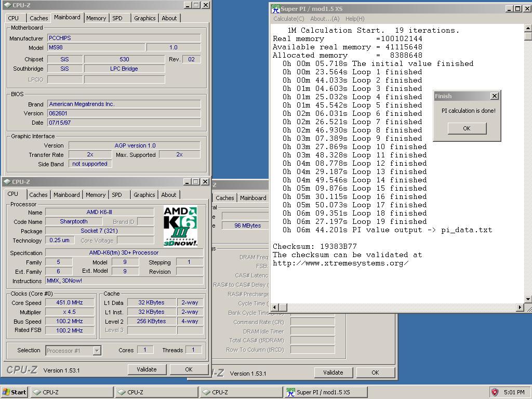Click American Megatrends Inc. brand field
Screen dimensions: 532x399
(124, 104)
